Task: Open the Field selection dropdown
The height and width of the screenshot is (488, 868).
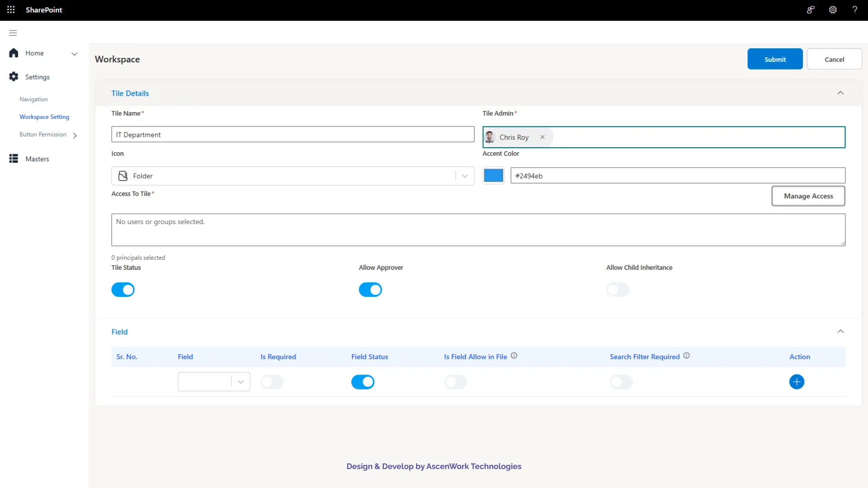Action: 214,382
